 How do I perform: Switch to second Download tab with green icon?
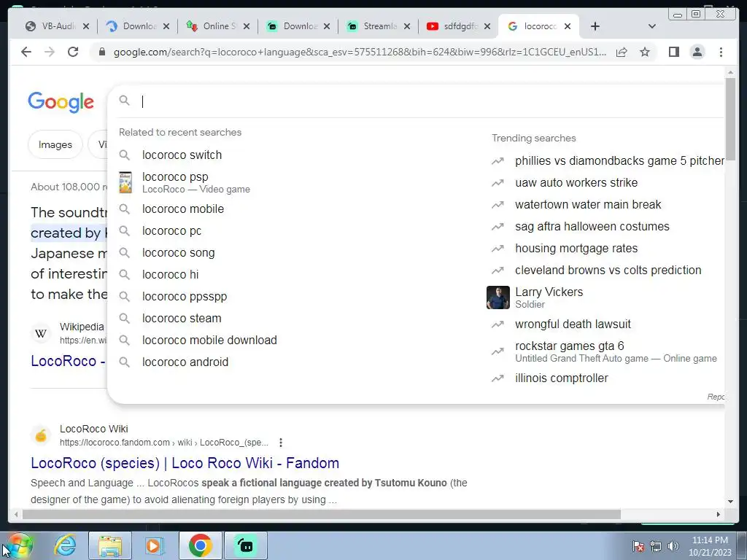294,26
